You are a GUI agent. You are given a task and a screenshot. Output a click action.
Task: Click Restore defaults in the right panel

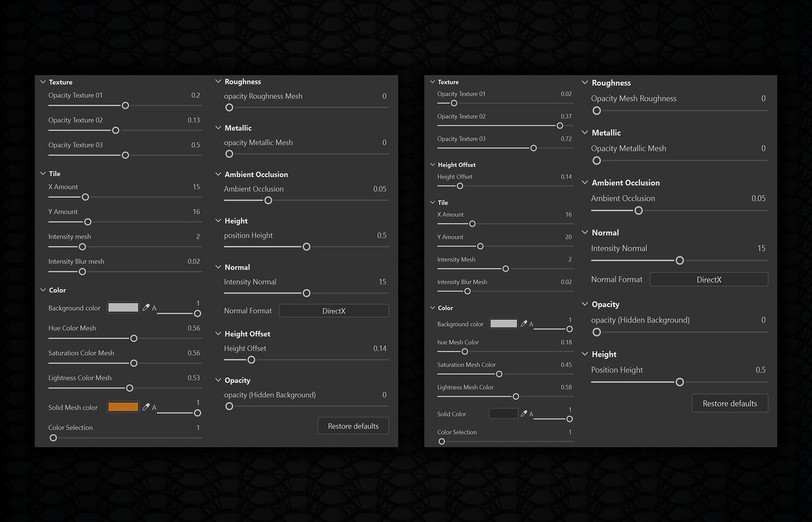click(730, 403)
